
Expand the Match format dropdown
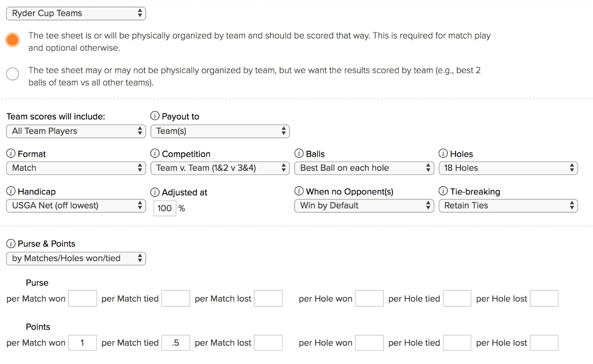click(x=76, y=168)
